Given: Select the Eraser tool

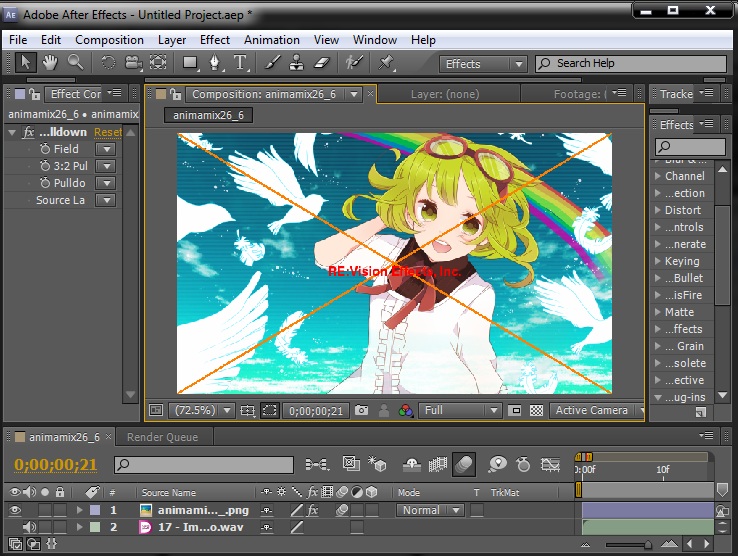Looking at the screenshot, I should 322,63.
